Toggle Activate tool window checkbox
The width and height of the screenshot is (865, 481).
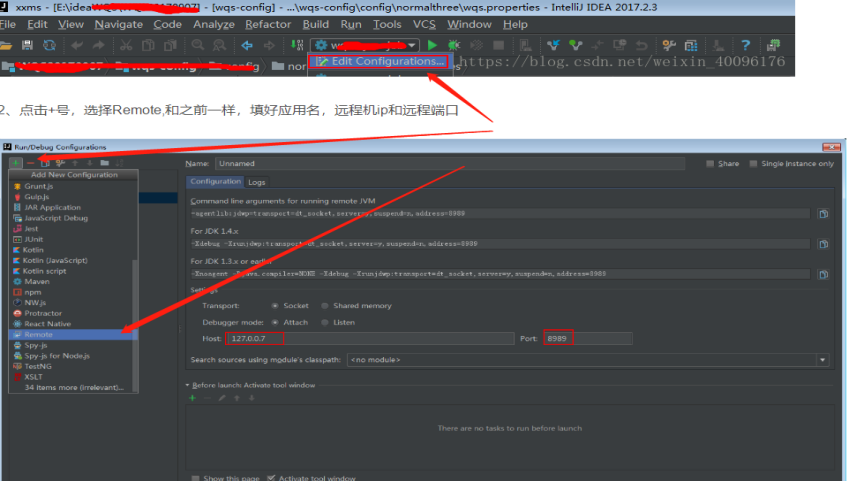pos(271,478)
